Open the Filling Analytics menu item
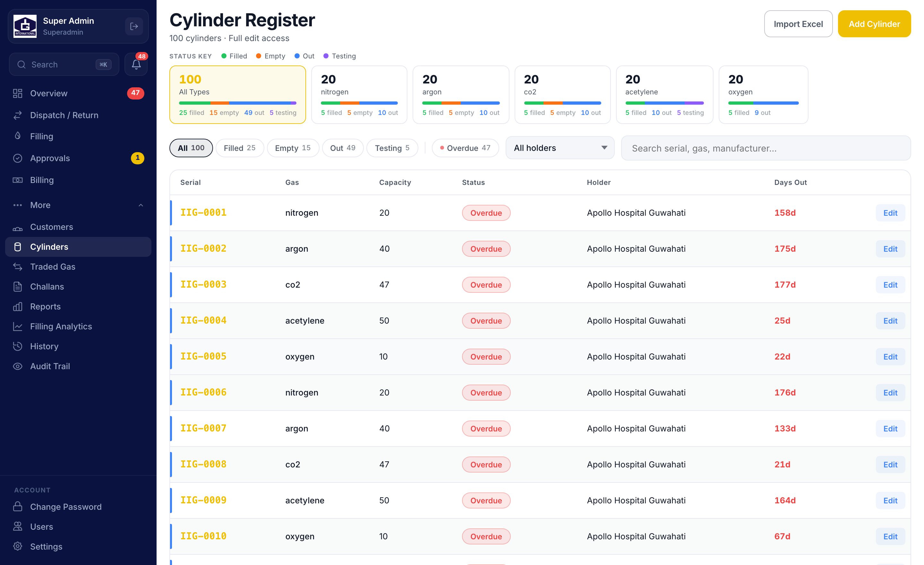Screen dimensions: 924x565 78,326
